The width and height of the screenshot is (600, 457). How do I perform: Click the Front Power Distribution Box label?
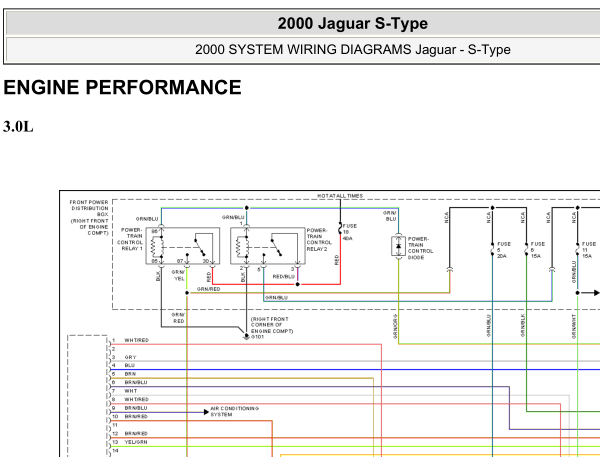(89, 217)
